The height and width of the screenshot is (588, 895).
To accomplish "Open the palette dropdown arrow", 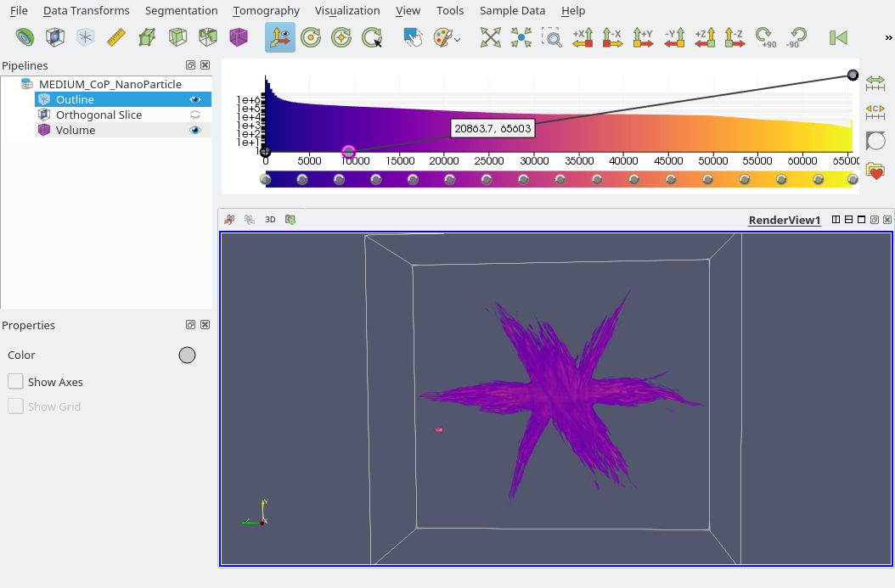I will [457, 39].
